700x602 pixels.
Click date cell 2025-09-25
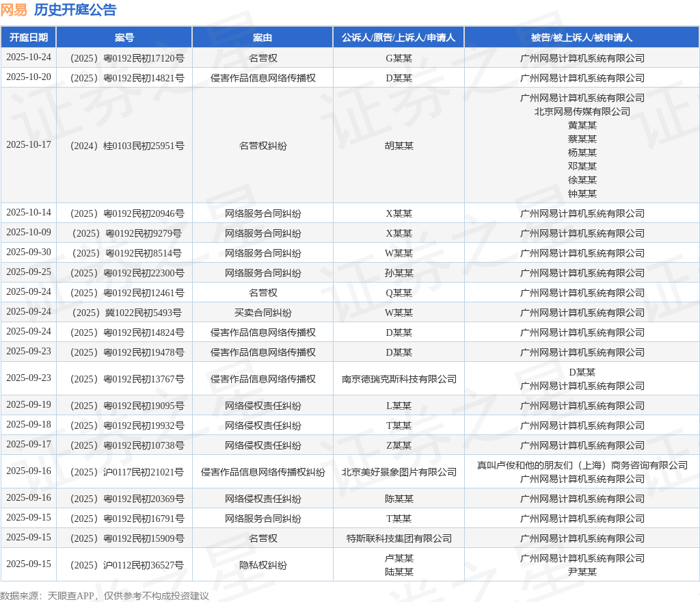click(x=29, y=272)
